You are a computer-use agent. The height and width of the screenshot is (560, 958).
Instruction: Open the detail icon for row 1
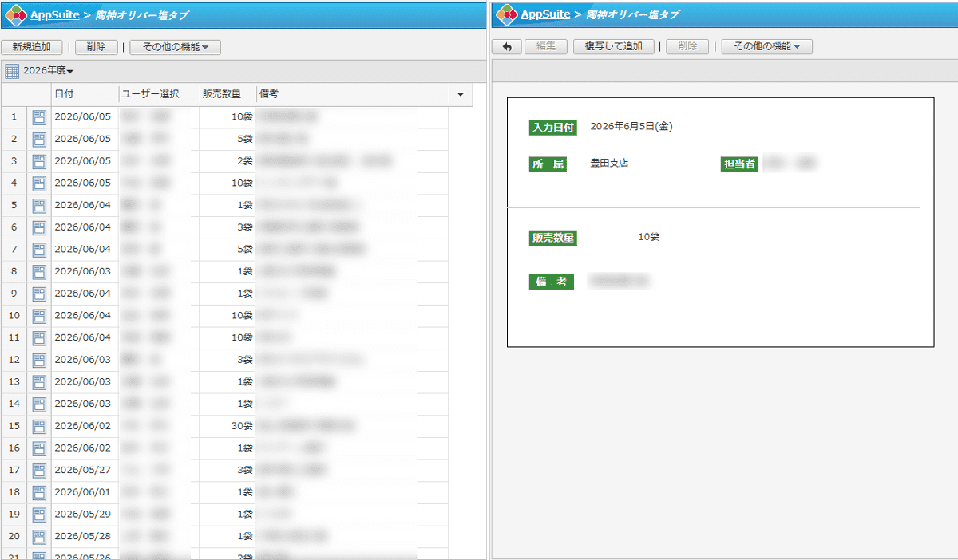(x=39, y=117)
